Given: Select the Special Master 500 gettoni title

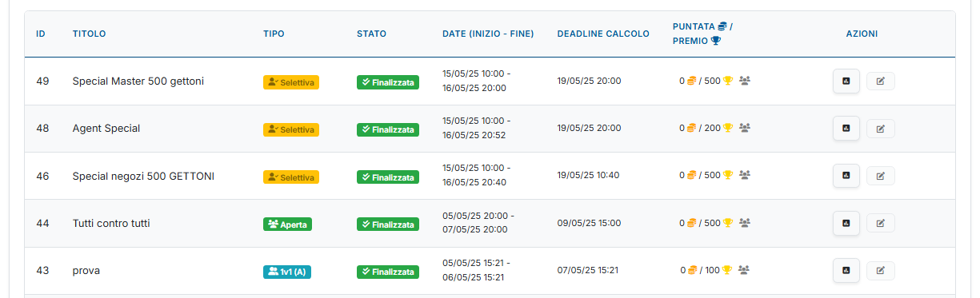Looking at the screenshot, I should click(x=138, y=81).
